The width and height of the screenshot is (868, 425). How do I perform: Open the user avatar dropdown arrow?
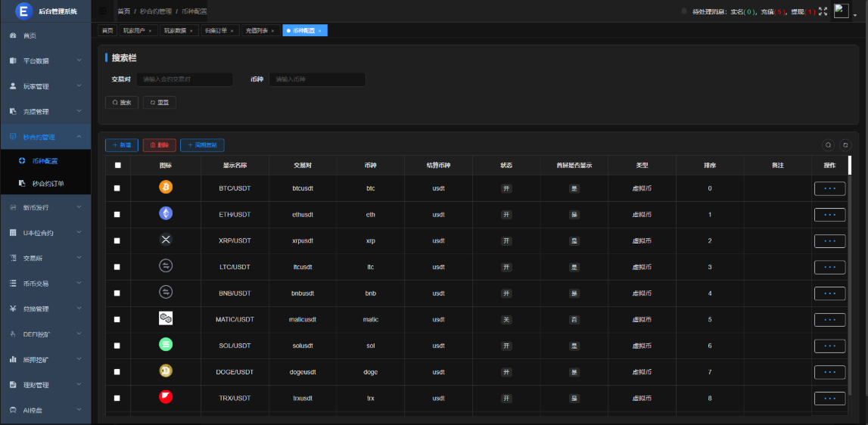coord(855,14)
